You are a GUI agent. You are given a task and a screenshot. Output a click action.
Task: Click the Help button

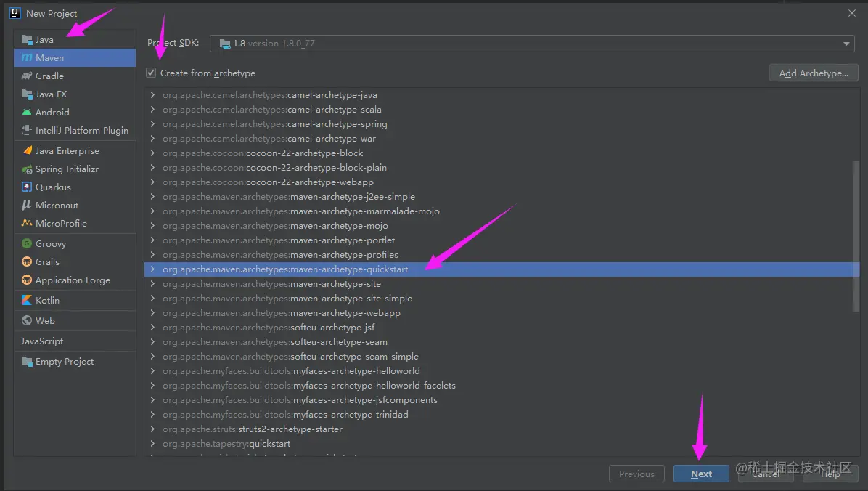tap(830, 474)
